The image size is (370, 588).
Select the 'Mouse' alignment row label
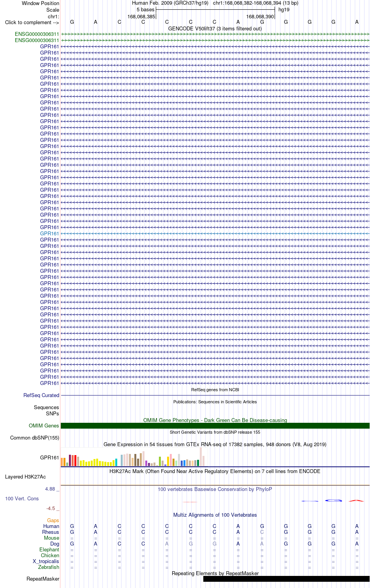pos(51,538)
